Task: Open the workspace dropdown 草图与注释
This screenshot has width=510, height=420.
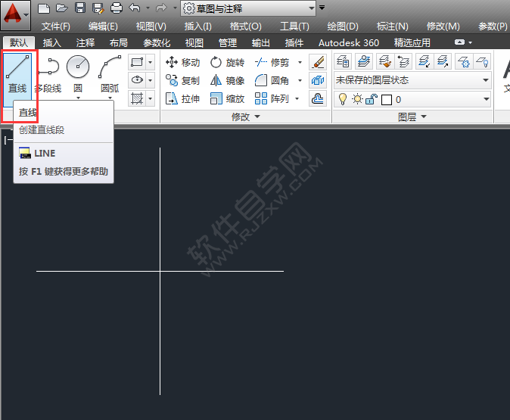Action: point(248,8)
